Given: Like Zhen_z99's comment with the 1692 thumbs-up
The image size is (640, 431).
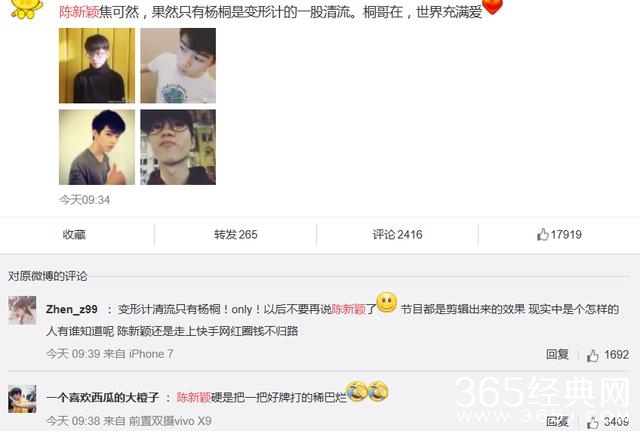Looking at the screenshot, I should click(x=593, y=355).
